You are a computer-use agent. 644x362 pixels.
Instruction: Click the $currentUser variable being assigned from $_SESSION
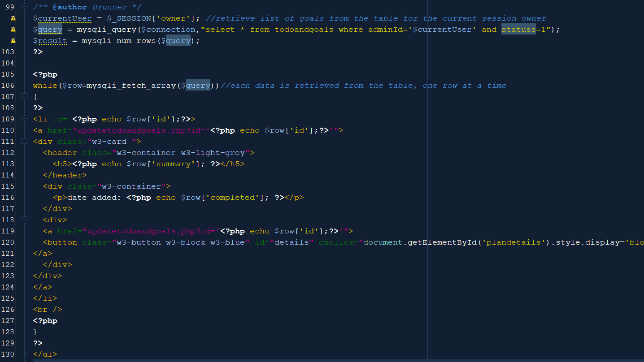[62, 18]
